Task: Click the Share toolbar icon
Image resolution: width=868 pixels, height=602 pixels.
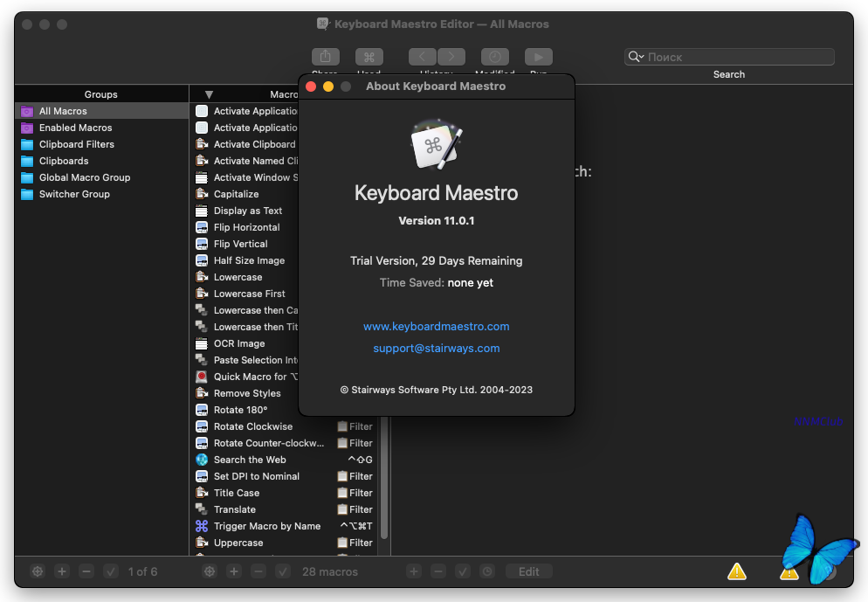Action: pyautogui.click(x=325, y=57)
